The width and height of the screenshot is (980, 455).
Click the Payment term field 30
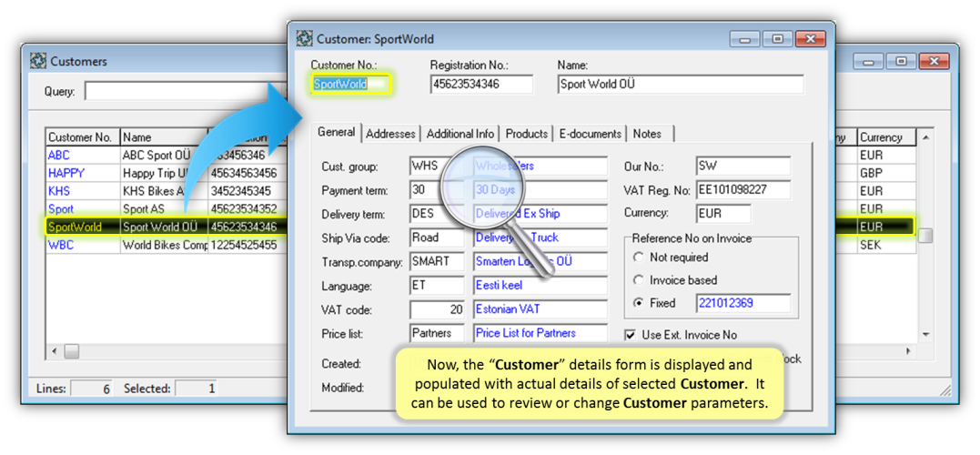pos(437,190)
